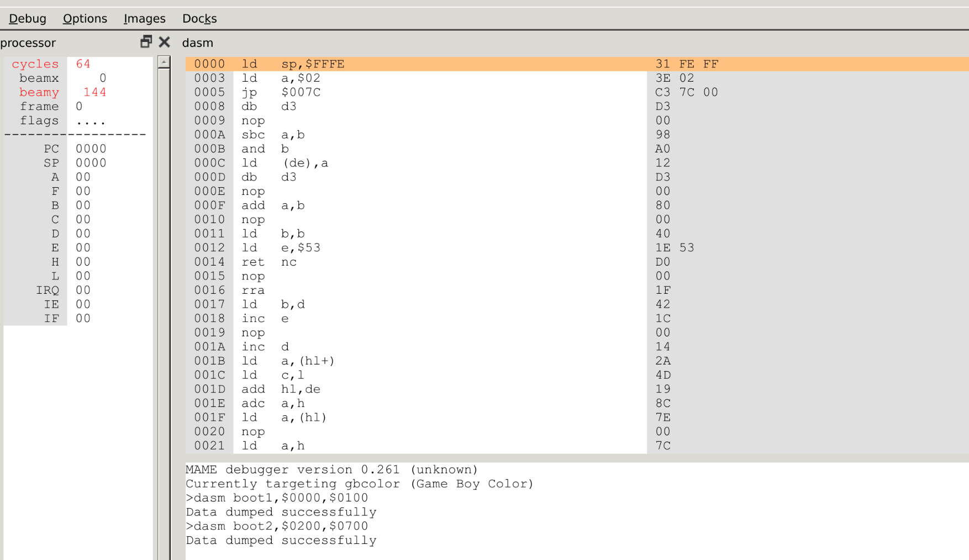Open the Images menu

coord(145,19)
